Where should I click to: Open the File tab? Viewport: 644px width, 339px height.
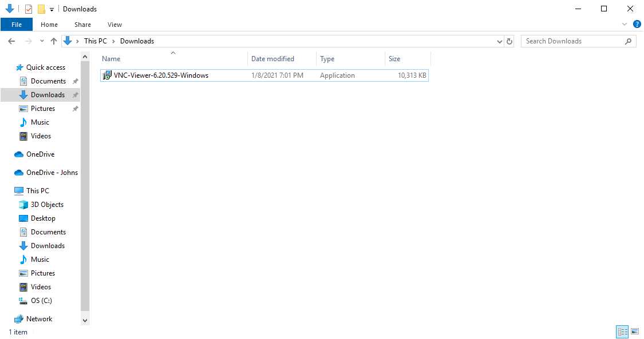(17, 25)
